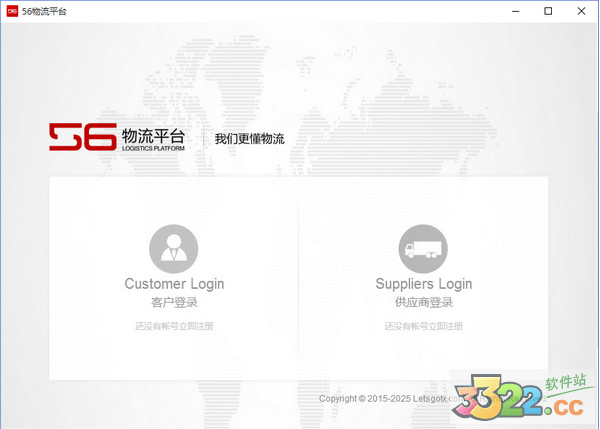Click the app icon in title bar

click(12, 11)
